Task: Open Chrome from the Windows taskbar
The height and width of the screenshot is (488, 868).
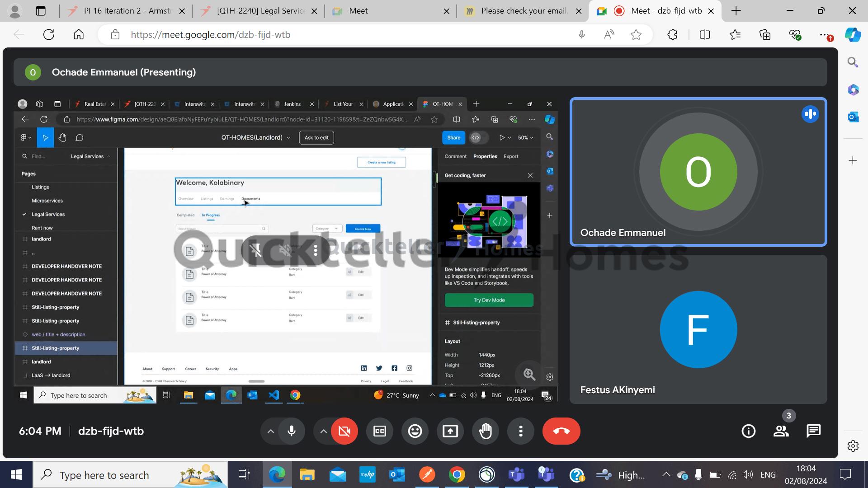Action: tap(457, 475)
